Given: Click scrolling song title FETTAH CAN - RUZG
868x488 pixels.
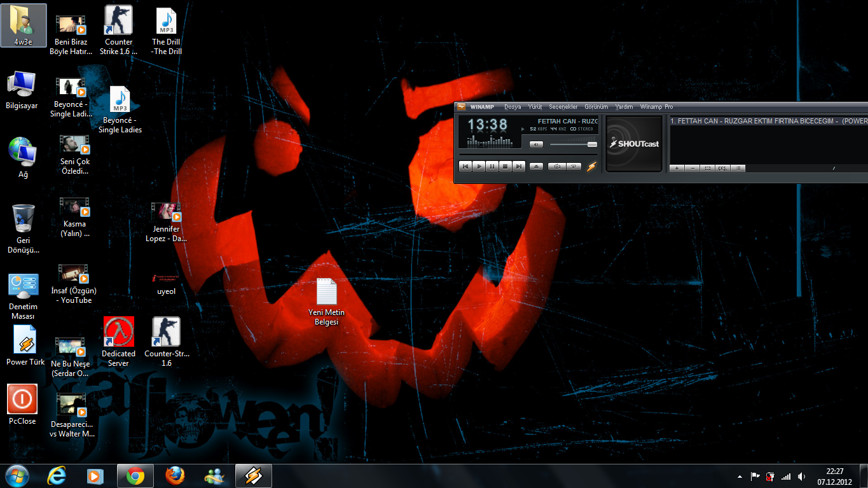Looking at the screenshot, I should pyautogui.click(x=568, y=121).
